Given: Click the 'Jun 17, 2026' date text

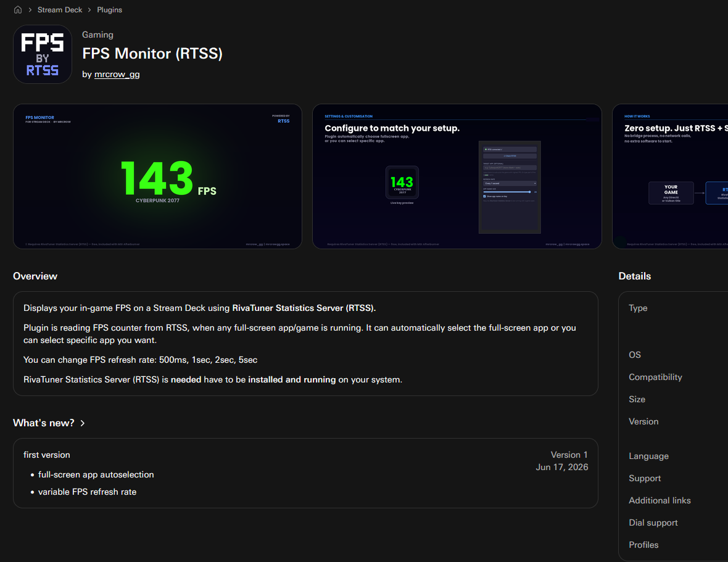Looking at the screenshot, I should point(562,468).
